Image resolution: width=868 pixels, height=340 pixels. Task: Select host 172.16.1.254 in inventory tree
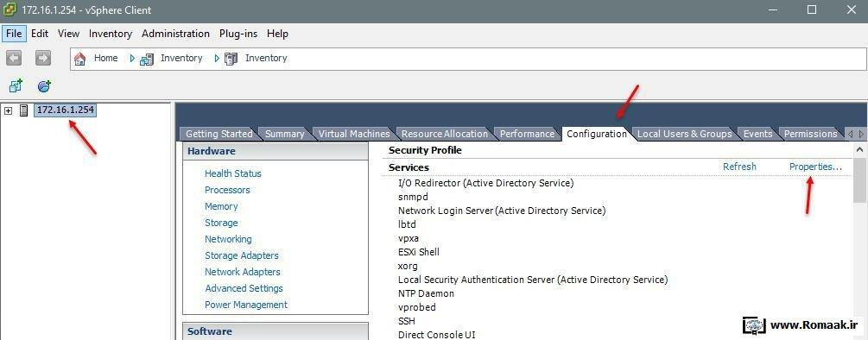66,110
